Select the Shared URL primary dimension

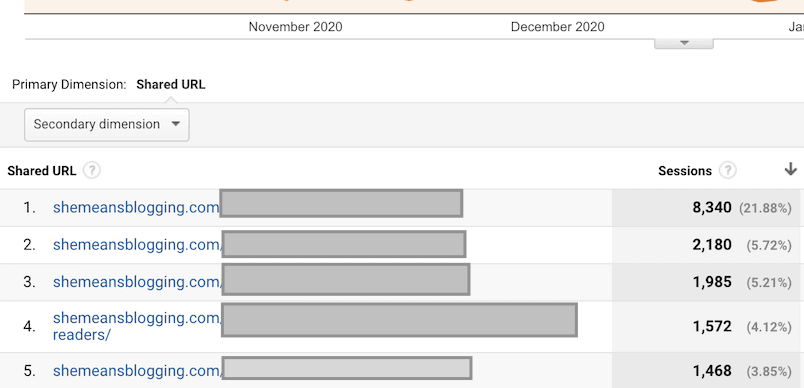tap(171, 85)
